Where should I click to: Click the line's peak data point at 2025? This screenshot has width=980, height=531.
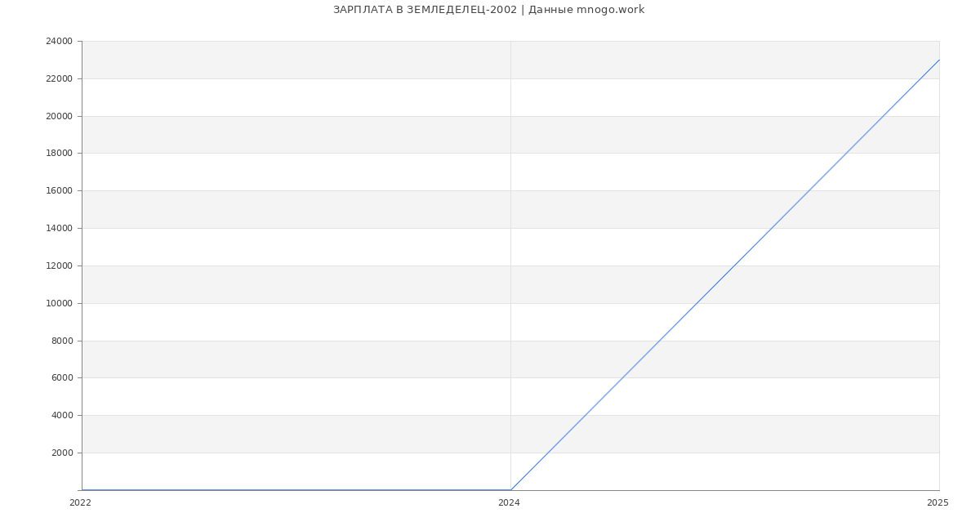939,60
